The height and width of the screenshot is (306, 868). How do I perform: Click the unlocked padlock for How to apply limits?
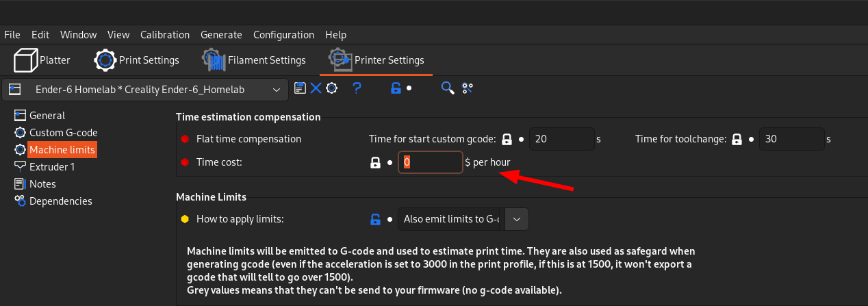point(375,219)
